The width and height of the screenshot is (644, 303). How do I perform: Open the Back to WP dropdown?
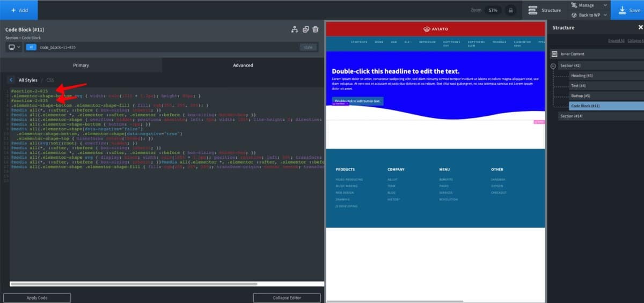click(x=590, y=15)
